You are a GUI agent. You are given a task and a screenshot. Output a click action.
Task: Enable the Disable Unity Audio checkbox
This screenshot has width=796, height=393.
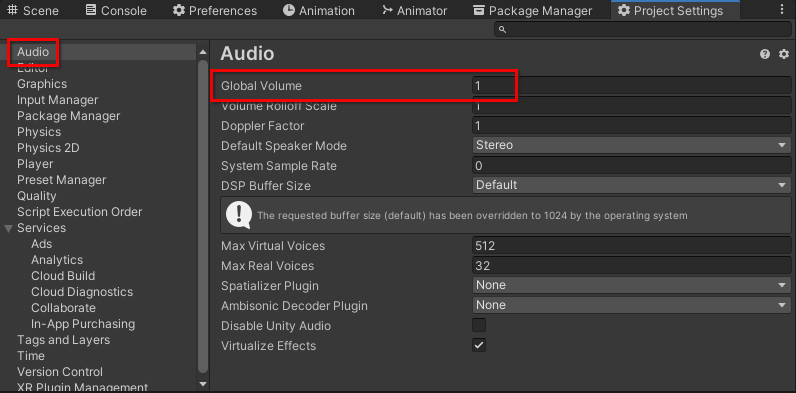[x=479, y=325]
